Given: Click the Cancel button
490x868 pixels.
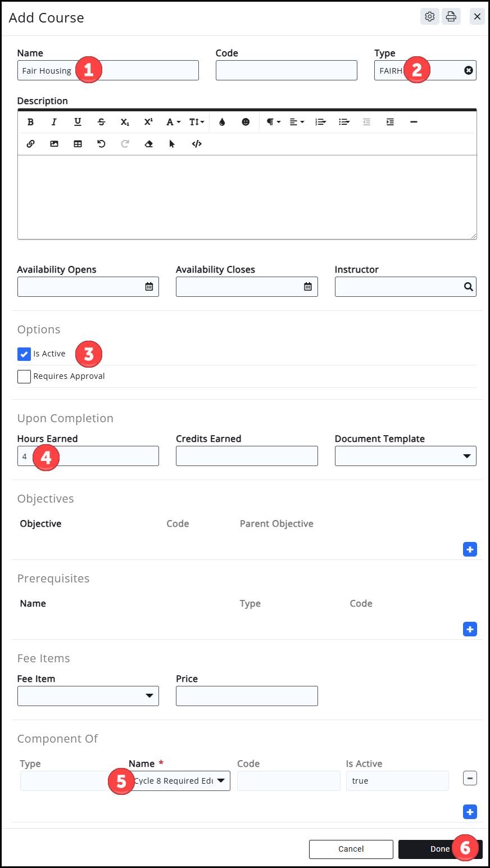Looking at the screenshot, I should coord(351,849).
